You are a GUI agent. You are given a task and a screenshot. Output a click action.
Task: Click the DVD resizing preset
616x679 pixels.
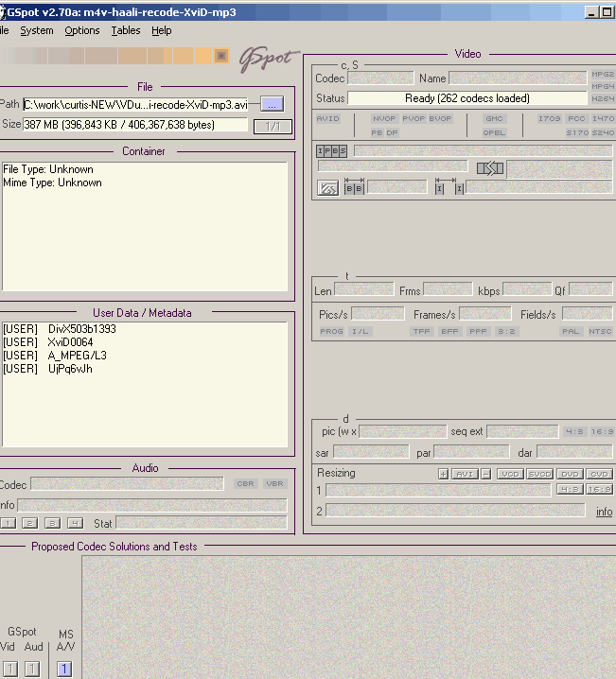coord(570,474)
